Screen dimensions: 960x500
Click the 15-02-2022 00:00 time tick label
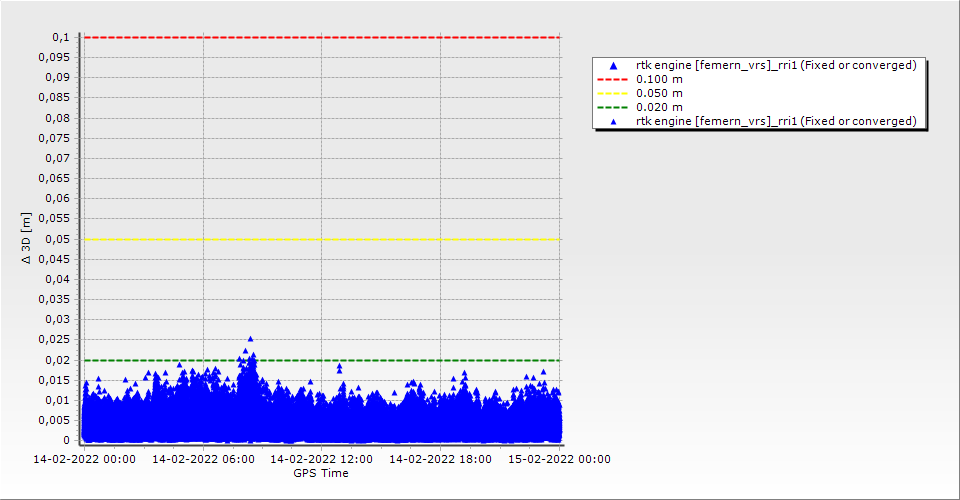coord(559,460)
